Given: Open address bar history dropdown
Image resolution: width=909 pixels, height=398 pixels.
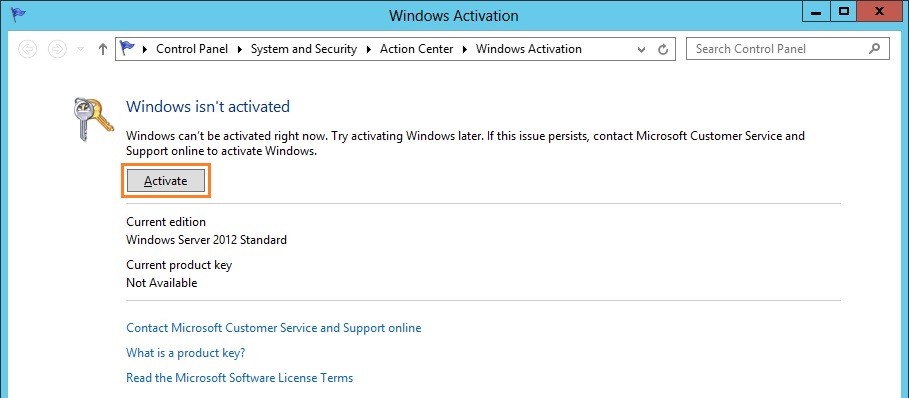Looking at the screenshot, I should (x=642, y=50).
